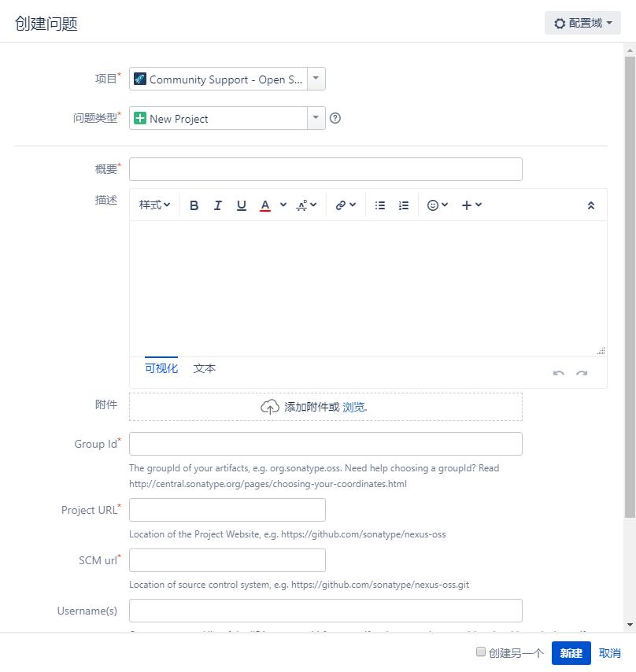Image resolution: width=636 pixels, height=672 pixels.
Task: Apply underline formatting in the editor
Action: pyautogui.click(x=242, y=205)
